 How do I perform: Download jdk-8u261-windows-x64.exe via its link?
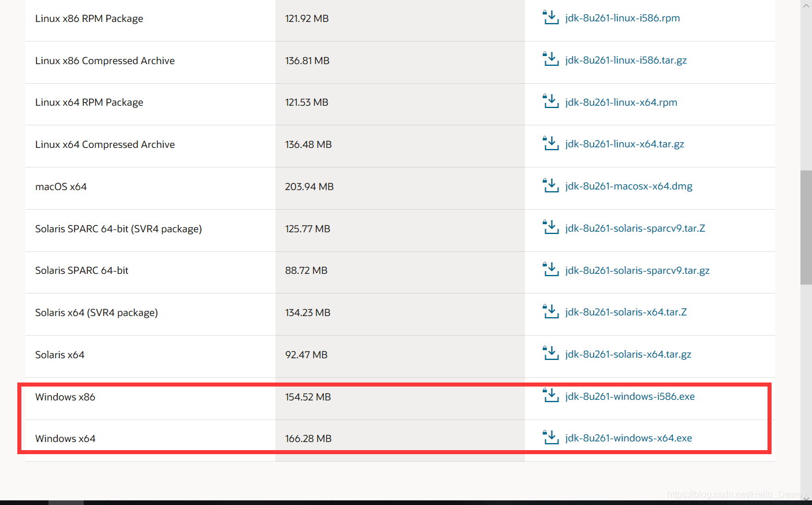coord(629,438)
